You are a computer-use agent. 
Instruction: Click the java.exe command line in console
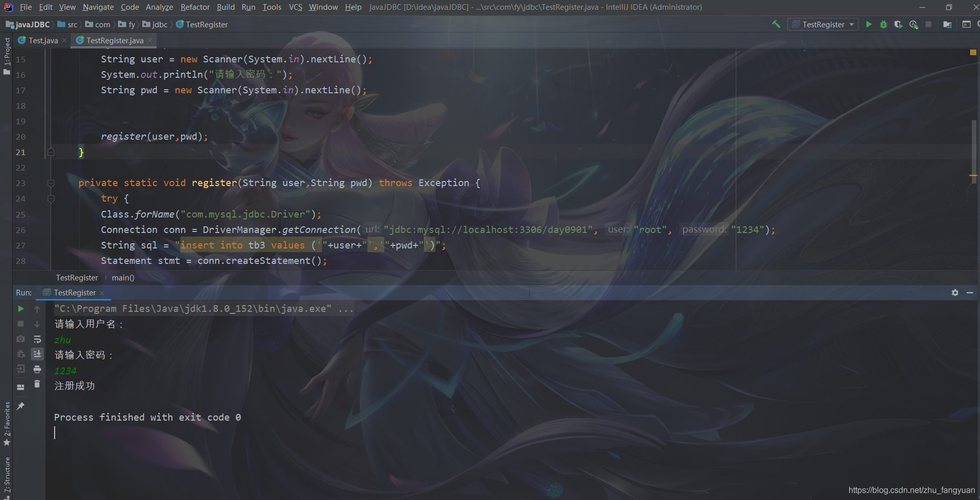point(204,309)
